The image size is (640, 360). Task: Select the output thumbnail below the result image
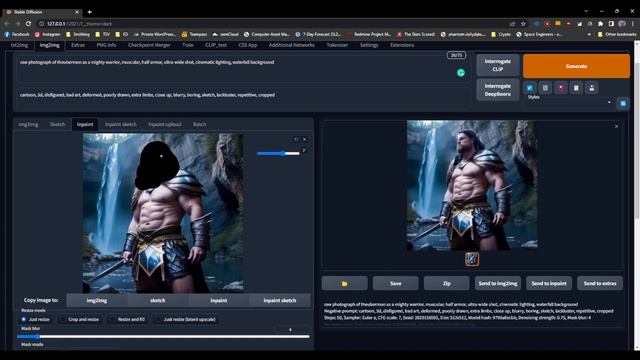pos(472,259)
